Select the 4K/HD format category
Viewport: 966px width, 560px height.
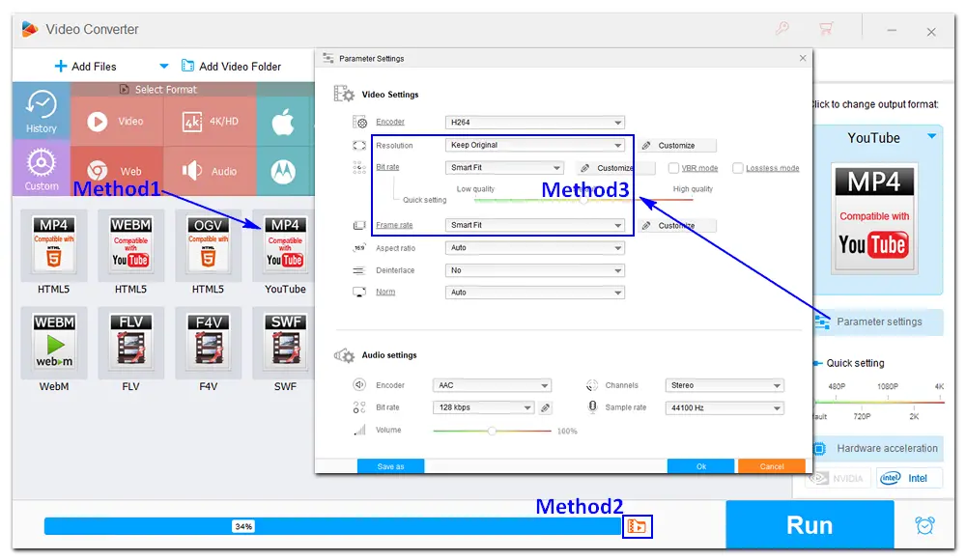click(210, 122)
